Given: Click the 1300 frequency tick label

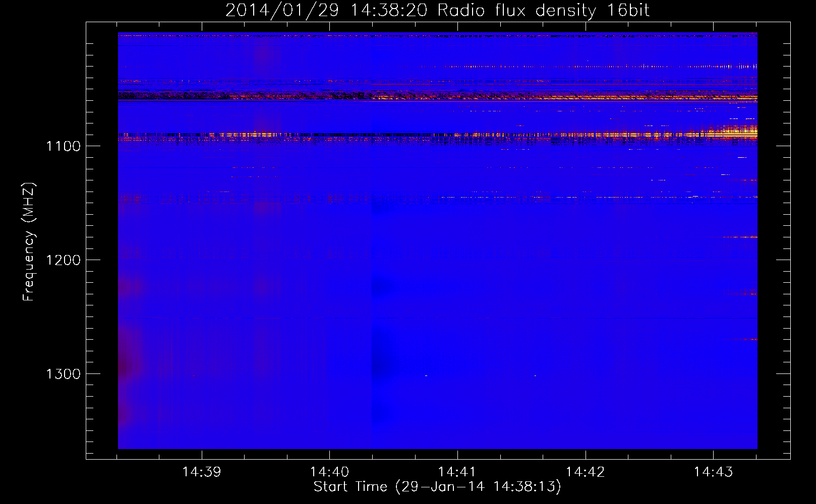Looking at the screenshot, I should pyautogui.click(x=63, y=374).
